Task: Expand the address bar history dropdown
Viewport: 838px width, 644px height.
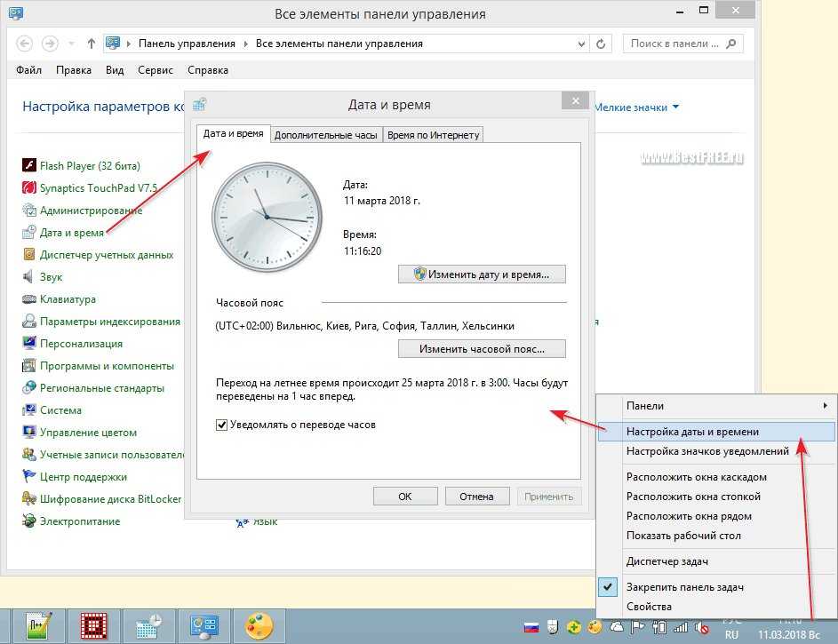Action: tap(581, 44)
